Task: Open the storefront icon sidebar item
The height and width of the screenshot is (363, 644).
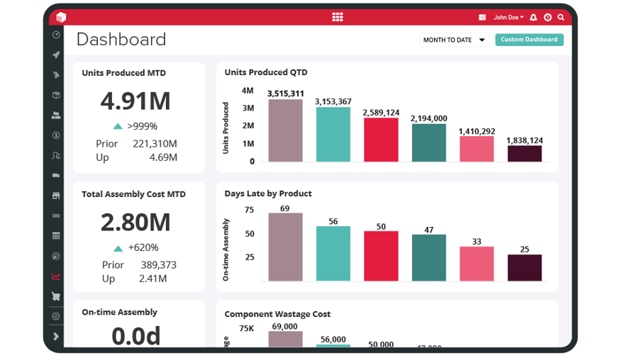Action: (x=56, y=196)
